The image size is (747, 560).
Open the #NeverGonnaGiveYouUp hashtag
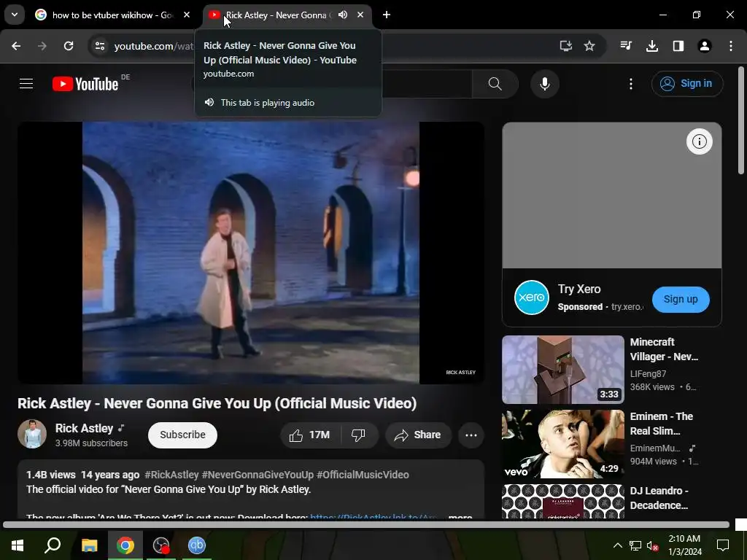point(258,475)
